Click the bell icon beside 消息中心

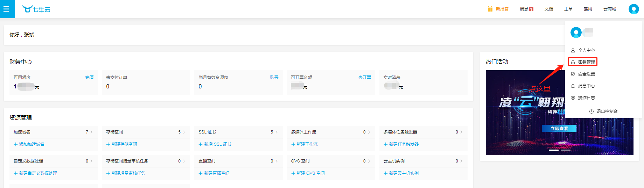(x=573, y=86)
